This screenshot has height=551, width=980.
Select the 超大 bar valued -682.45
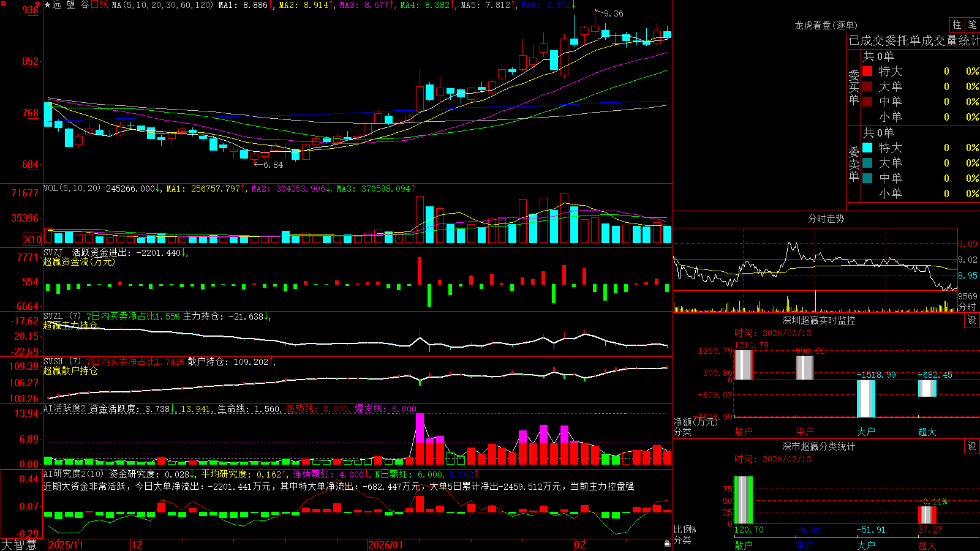(x=927, y=388)
